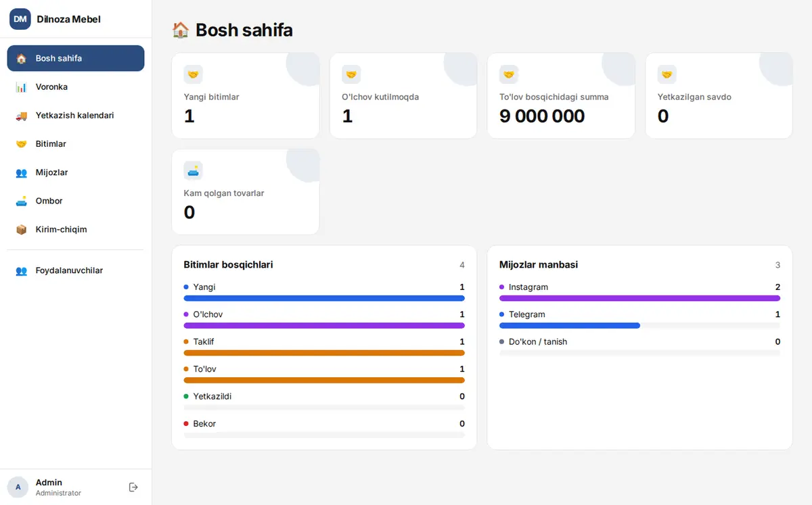This screenshot has height=505, width=812.
Task: Click the Telegram source progress bar
Action: point(639,325)
